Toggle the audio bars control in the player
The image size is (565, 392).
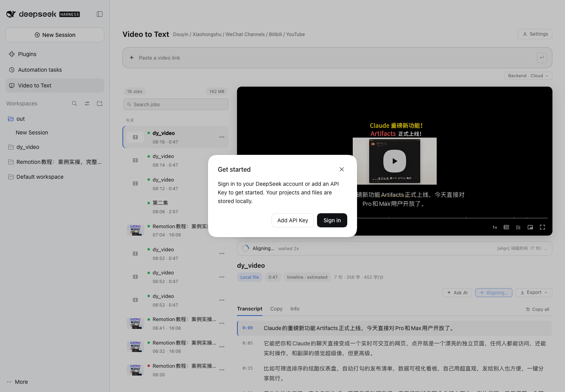click(518, 227)
